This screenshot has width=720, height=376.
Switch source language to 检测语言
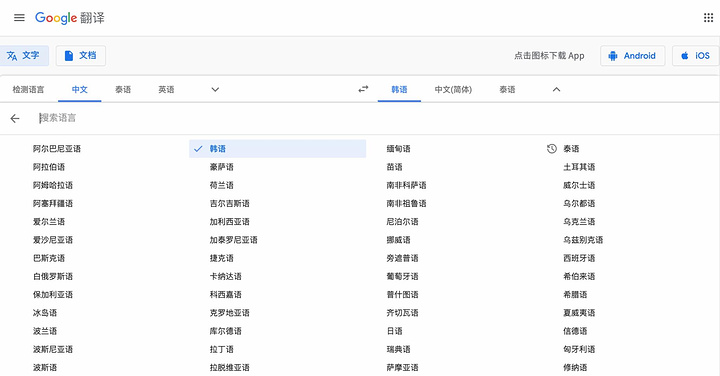(28, 90)
